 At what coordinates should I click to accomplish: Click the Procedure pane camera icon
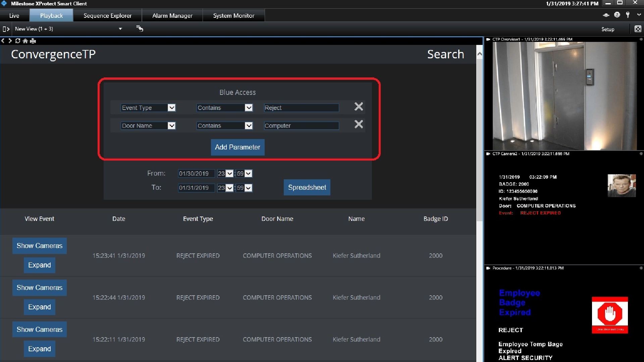(x=488, y=268)
